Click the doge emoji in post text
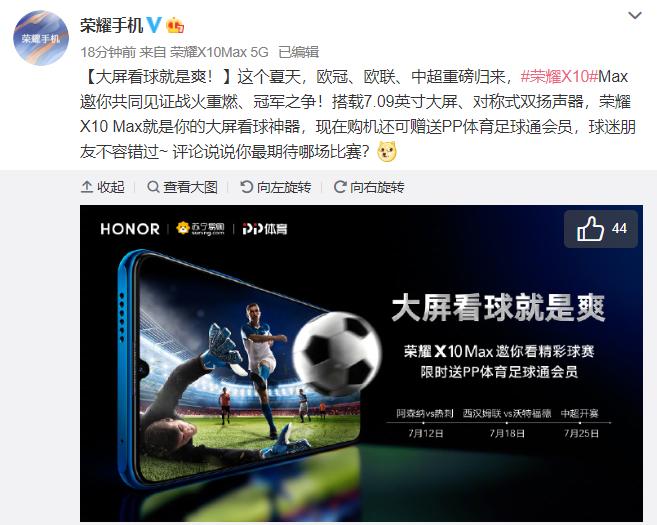The image size is (657, 525). [x=387, y=152]
